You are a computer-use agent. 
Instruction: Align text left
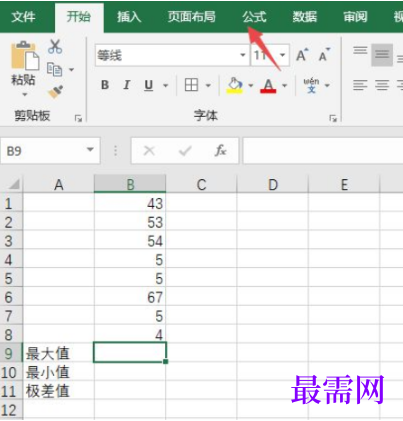[360, 85]
